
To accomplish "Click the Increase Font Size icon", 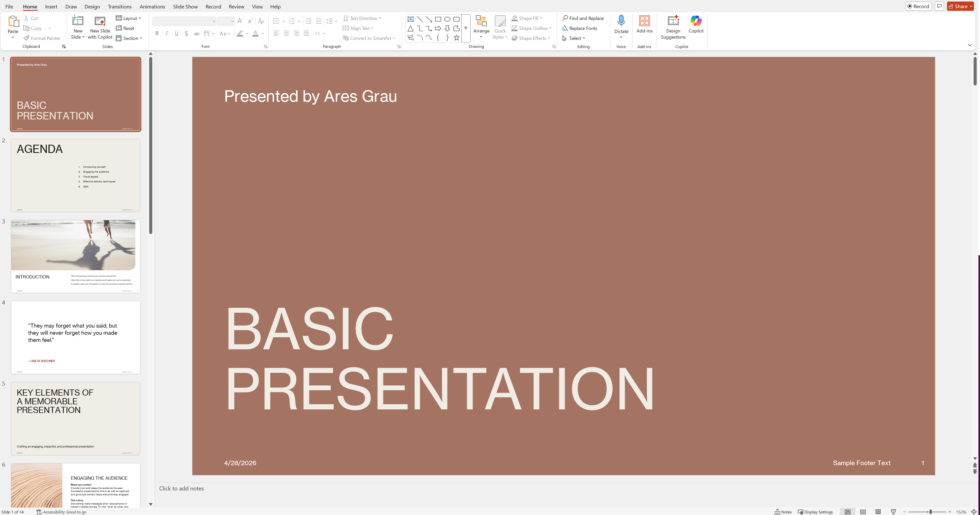I will (240, 21).
